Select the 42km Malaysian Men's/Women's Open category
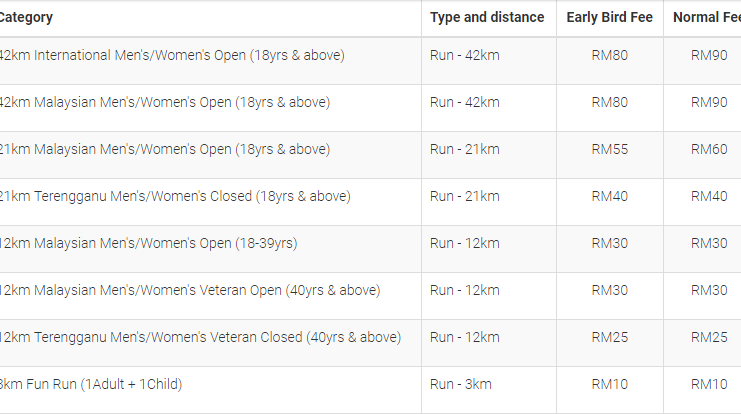Screen dimensions: 741x414 tap(164, 103)
